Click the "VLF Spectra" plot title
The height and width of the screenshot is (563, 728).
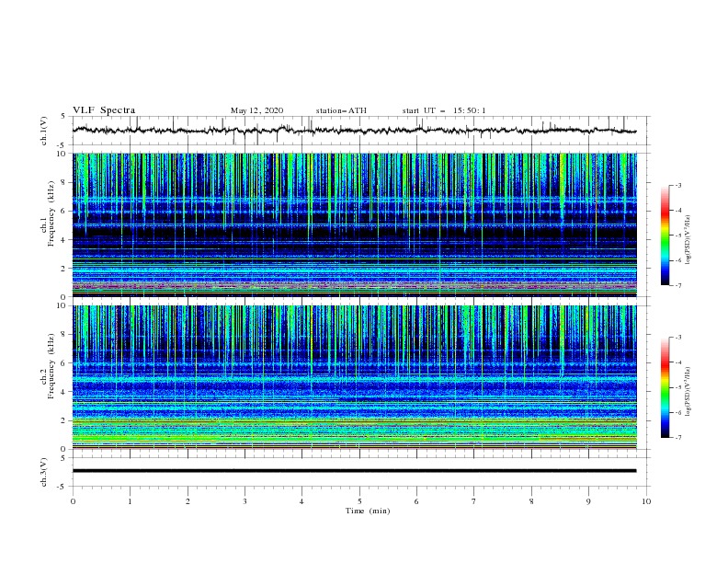104,110
